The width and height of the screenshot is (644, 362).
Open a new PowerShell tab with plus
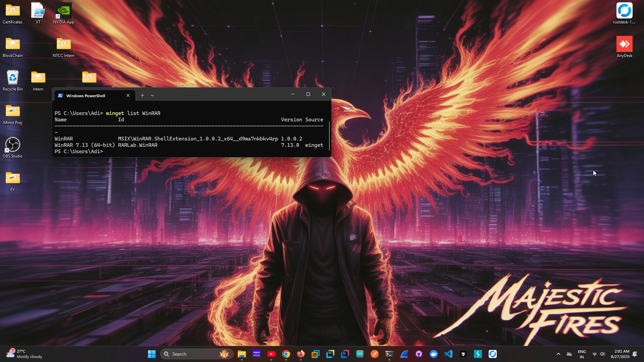(142, 96)
